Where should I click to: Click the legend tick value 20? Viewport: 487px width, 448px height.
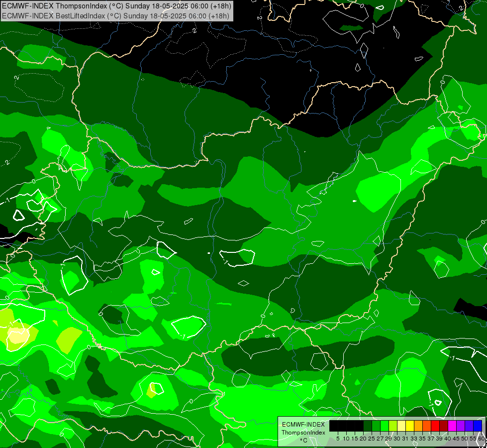363,439
